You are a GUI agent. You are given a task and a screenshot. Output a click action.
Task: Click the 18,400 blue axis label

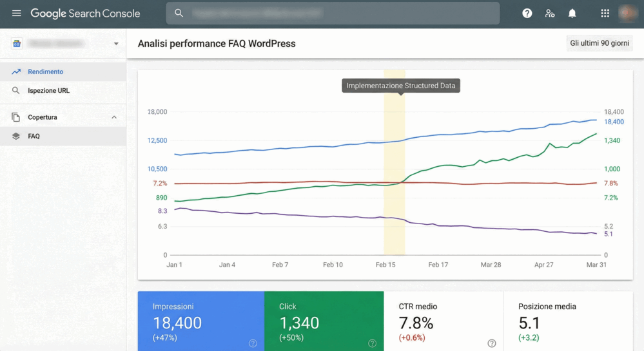pyautogui.click(x=614, y=122)
